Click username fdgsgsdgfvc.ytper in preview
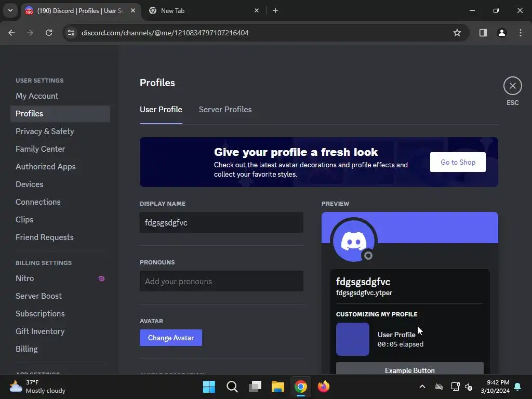 (364, 293)
